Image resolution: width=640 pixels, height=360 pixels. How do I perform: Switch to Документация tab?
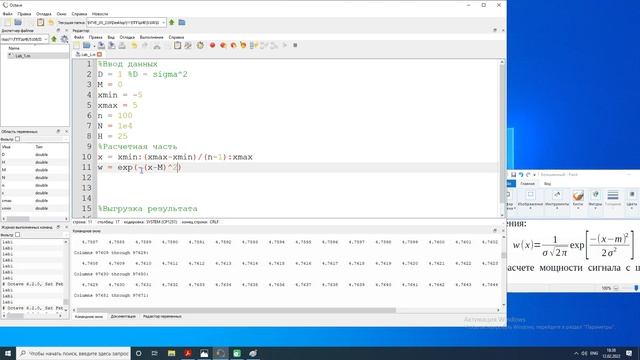click(123, 317)
